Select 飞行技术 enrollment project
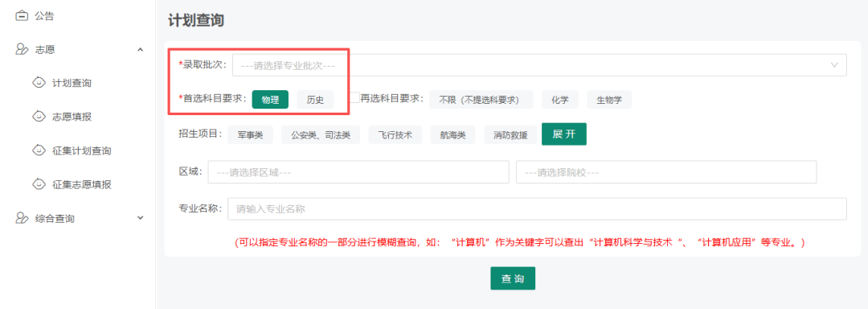868x309 pixels. coord(395,134)
